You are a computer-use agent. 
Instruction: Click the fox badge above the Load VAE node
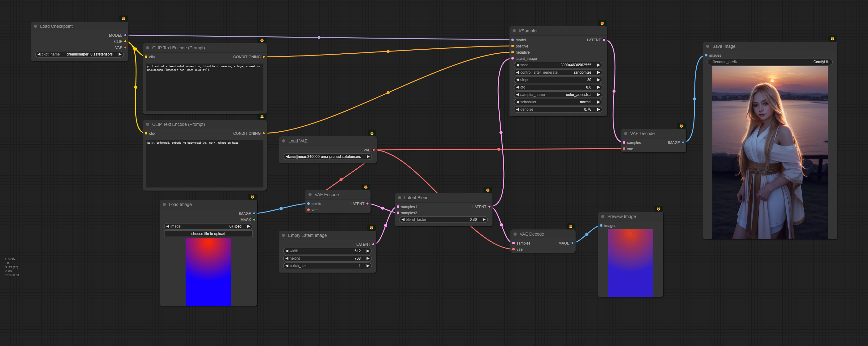(x=372, y=133)
